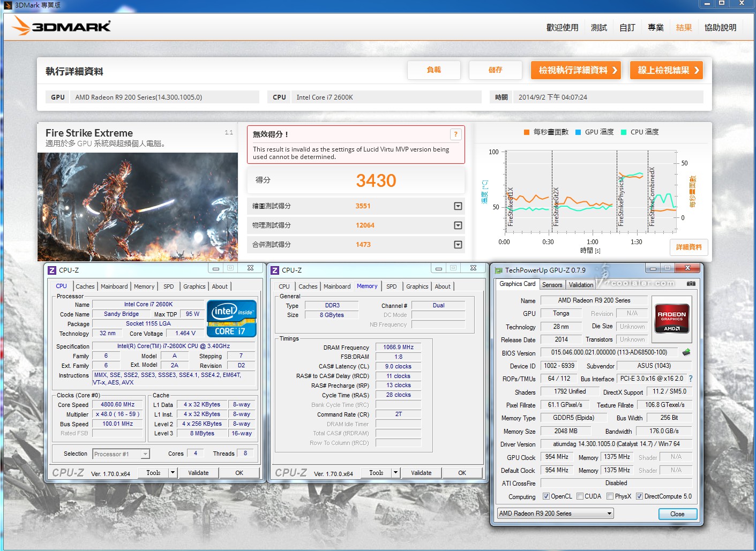Image resolution: width=756 pixels, height=551 pixels.
Task: Click the left CPU-Z window title icon
Action: point(52,270)
